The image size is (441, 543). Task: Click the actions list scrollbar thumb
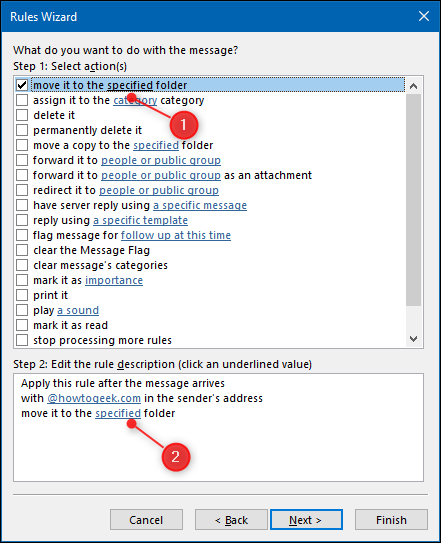(413, 200)
